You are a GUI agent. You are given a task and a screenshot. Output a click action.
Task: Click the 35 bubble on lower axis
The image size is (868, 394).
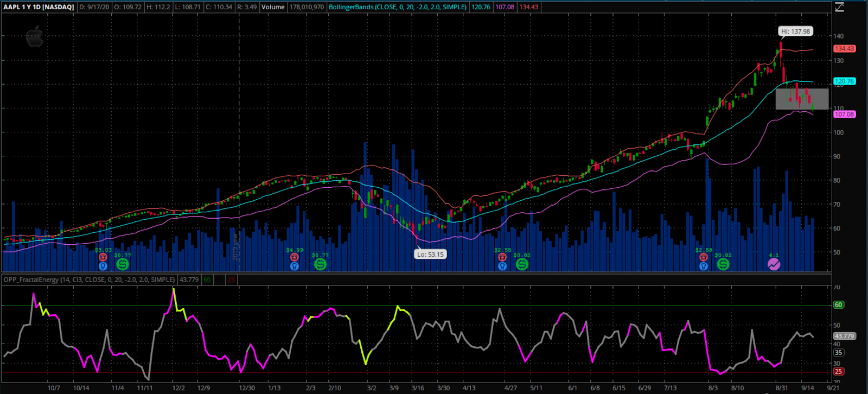[x=839, y=353]
